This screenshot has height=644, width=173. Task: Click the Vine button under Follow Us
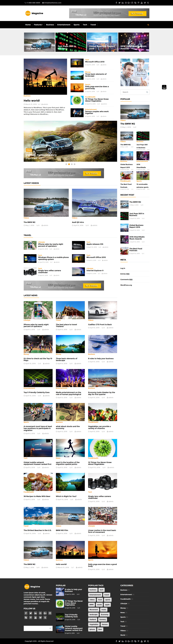[40, 617]
